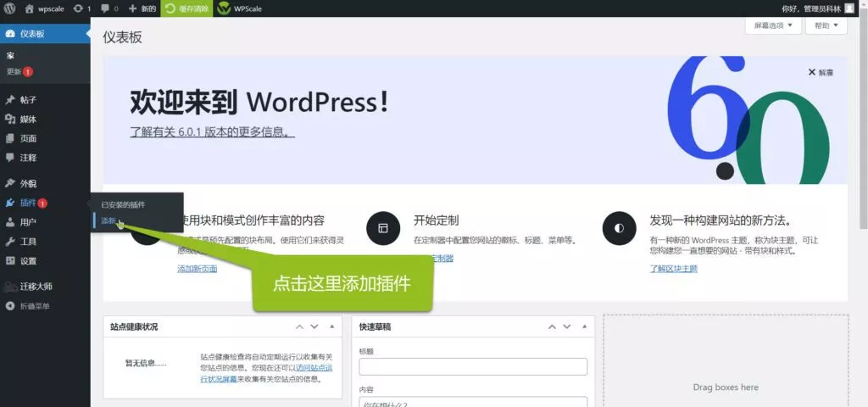The image size is (868, 407).
Task: Click the updates refresh icon in admin bar
Action: [x=79, y=8]
